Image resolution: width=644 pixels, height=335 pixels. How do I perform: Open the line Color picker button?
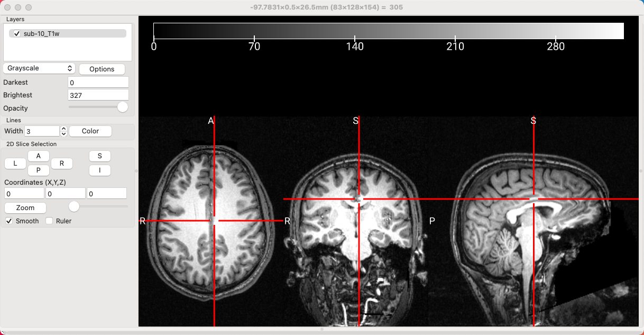[x=90, y=131]
